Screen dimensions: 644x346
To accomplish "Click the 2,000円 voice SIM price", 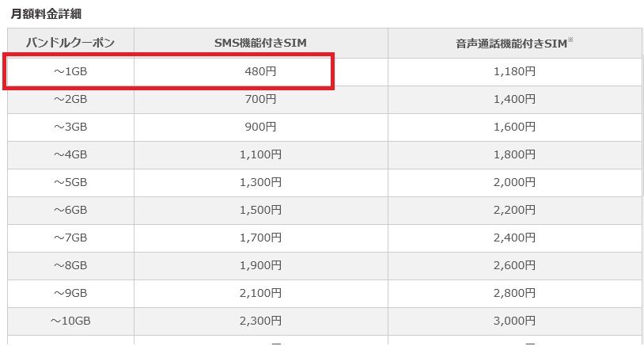I will pyautogui.click(x=514, y=182).
